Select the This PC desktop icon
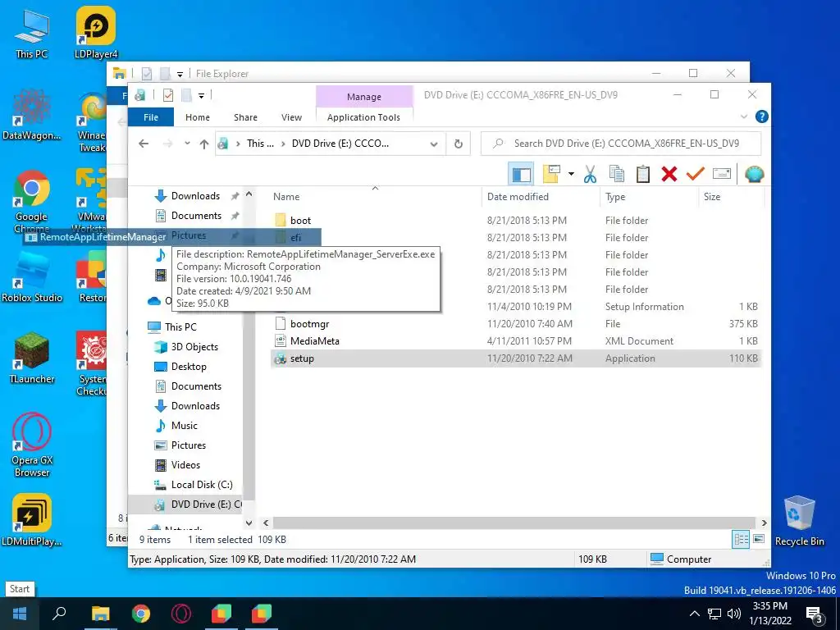 point(32,34)
